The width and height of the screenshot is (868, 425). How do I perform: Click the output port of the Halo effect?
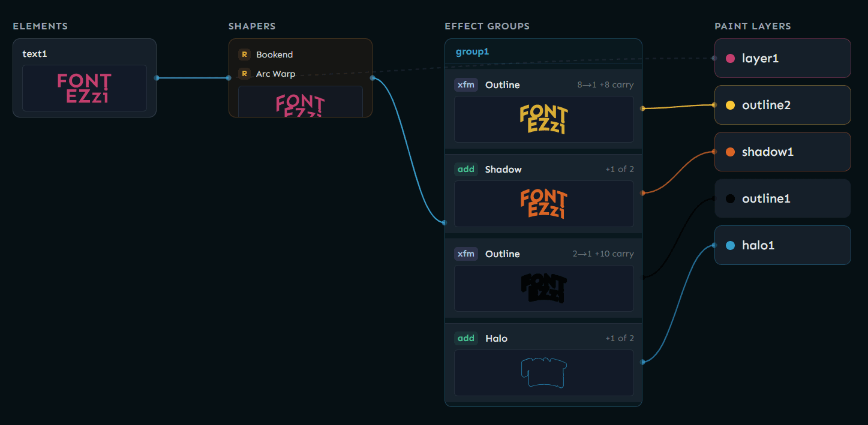(642, 362)
